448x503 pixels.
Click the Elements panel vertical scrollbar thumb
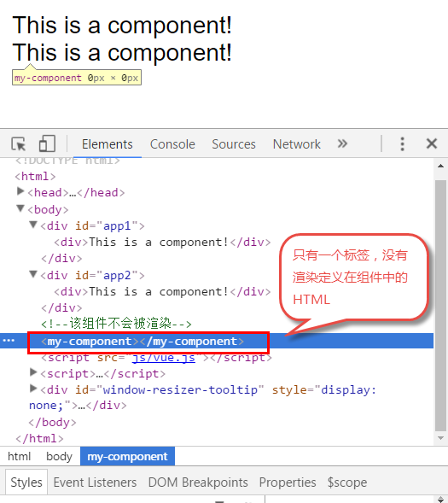click(440, 306)
